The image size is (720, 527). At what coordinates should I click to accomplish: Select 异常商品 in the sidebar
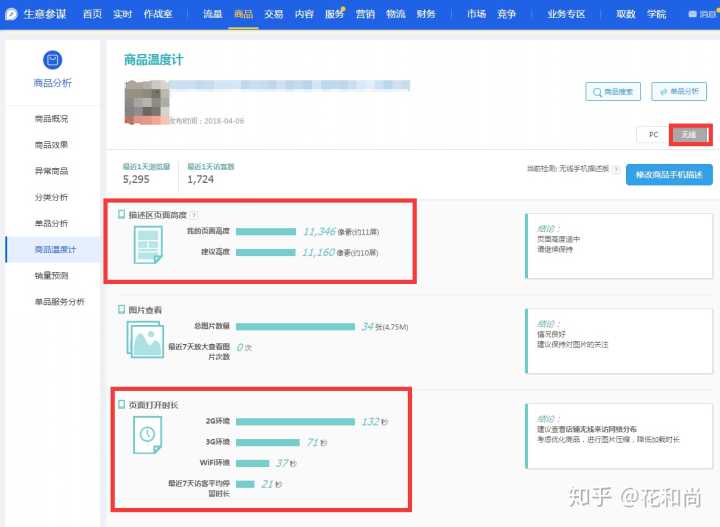51,171
